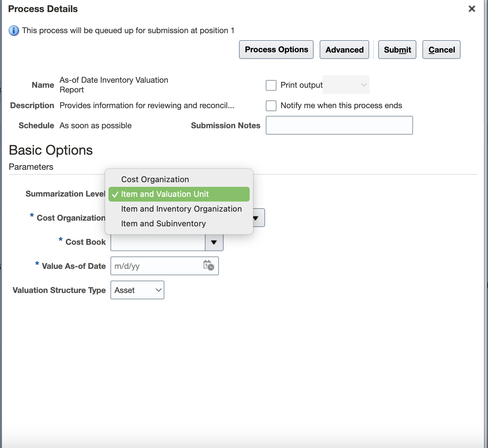Select Cost Organization from the list
Image resolution: width=488 pixels, height=448 pixels.
[155, 179]
